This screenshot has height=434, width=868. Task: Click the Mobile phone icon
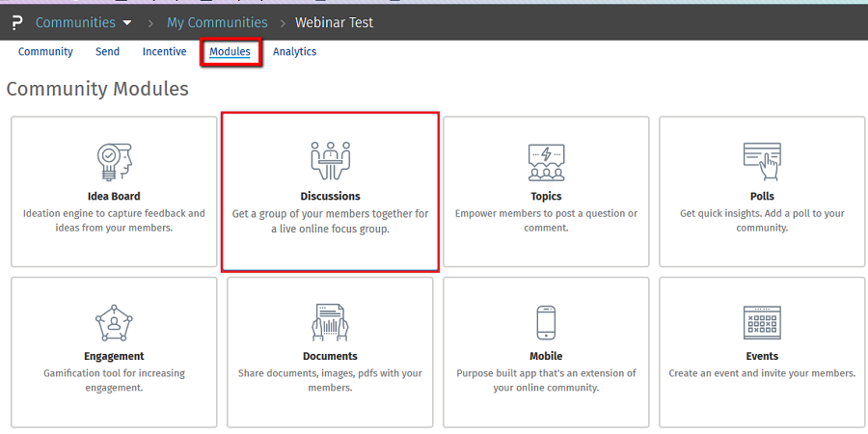pyautogui.click(x=547, y=322)
